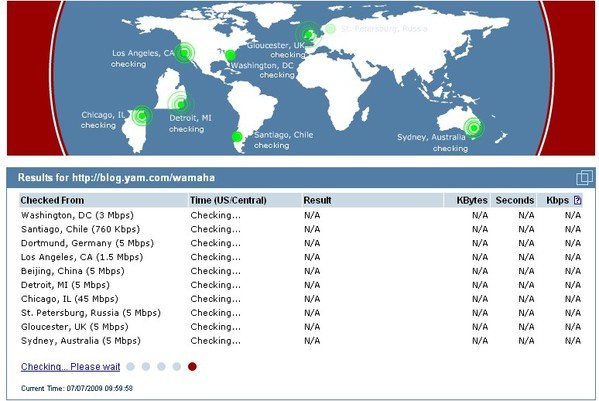
Task: Click the faded St. Petersburg, Russia marker
Action: (x=330, y=29)
